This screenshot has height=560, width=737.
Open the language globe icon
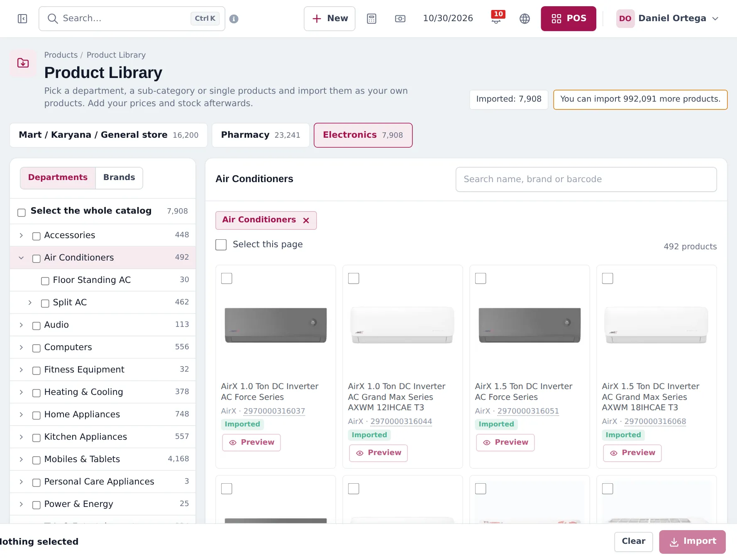[x=525, y=19]
